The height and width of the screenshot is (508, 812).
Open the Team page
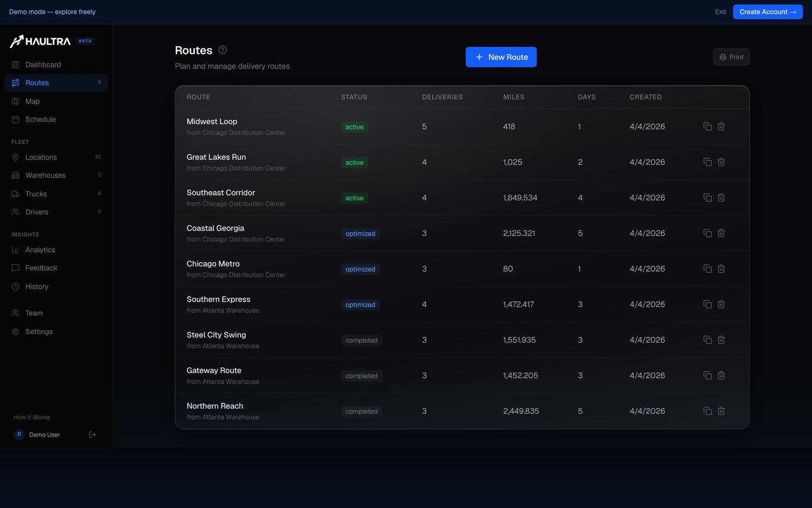(x=56, y=313)
